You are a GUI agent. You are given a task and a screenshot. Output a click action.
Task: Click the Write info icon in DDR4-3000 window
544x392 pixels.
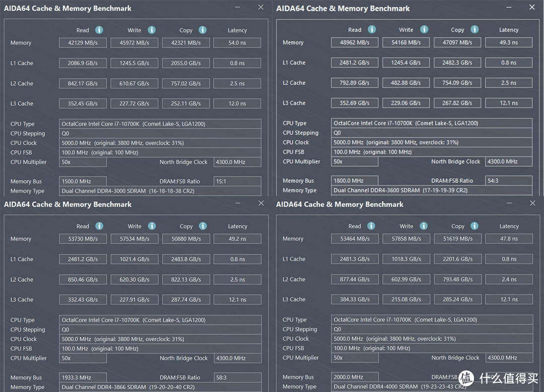(152, 30)
